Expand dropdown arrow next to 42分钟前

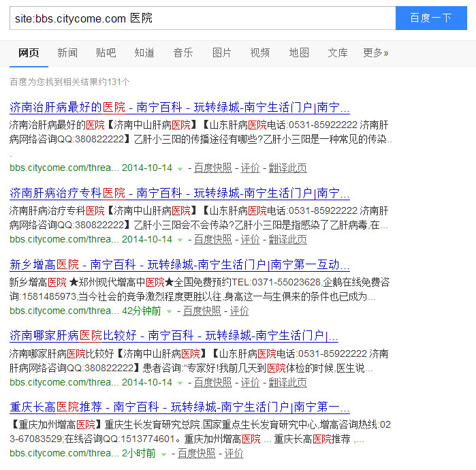(x=169, y=311)
